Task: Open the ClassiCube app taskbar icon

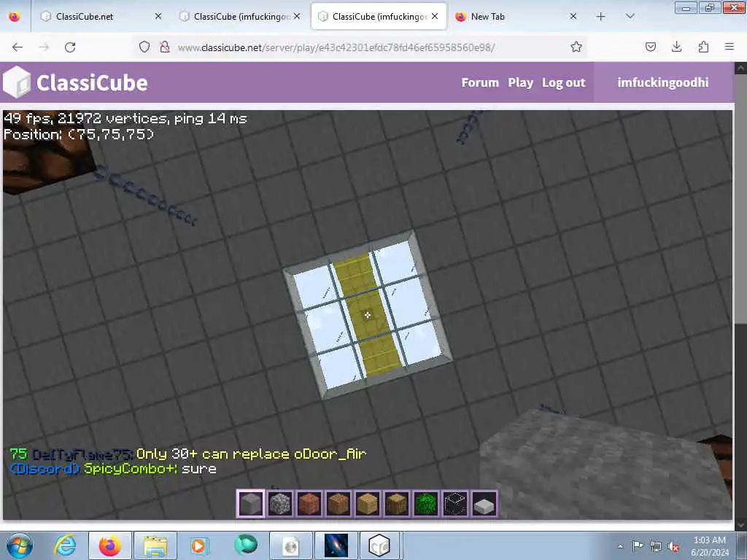Action: click(x=379, y=545)
